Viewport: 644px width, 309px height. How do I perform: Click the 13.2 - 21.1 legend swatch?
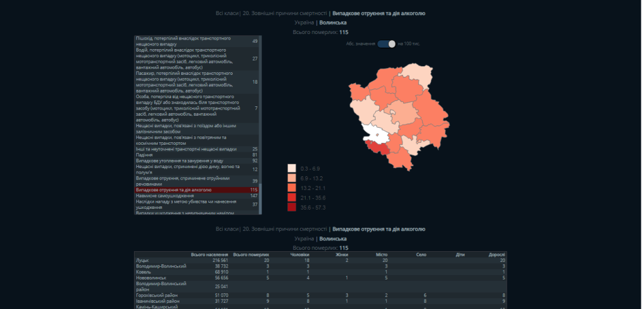click(x=292, y=188)
